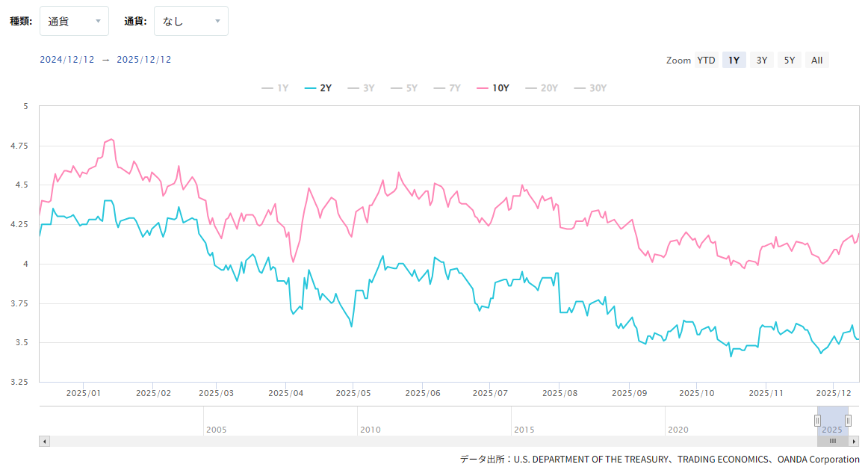The width and height of the screenshot is (868, 470).
Task: Click the start date 2024/12/12 field
Action: (67, 60)
